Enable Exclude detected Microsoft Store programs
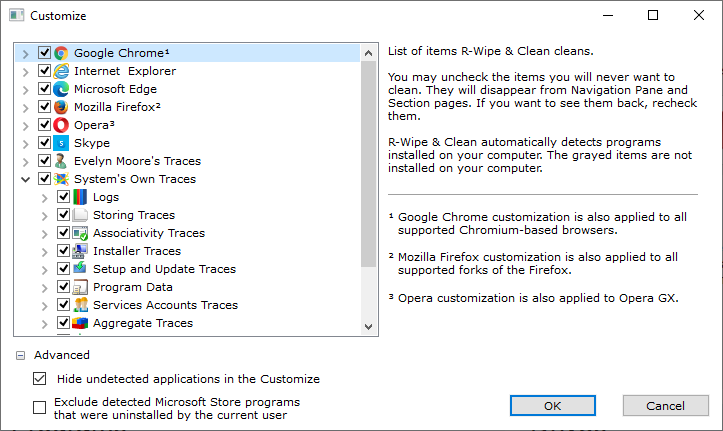 [40, 407]
